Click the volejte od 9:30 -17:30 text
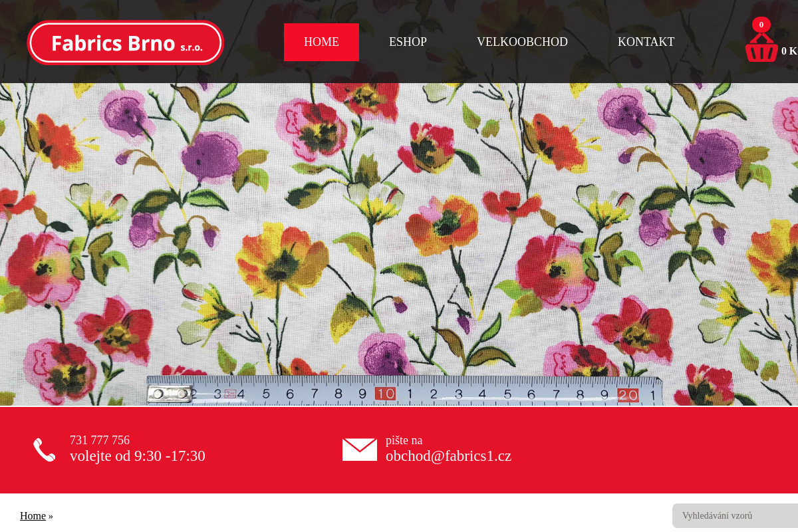Viewport: 798px width, 532px height. point(137,456)
